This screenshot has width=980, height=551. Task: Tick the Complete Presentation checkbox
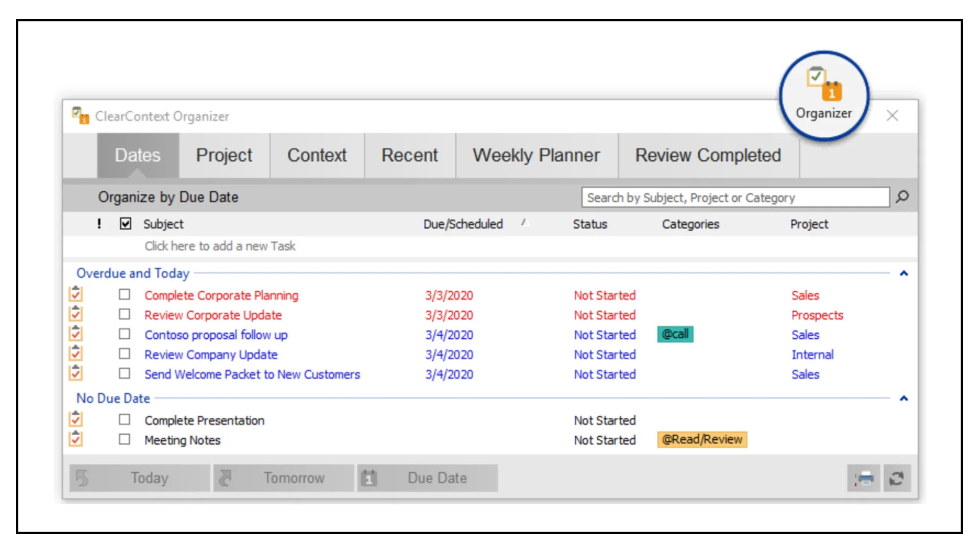125,419
